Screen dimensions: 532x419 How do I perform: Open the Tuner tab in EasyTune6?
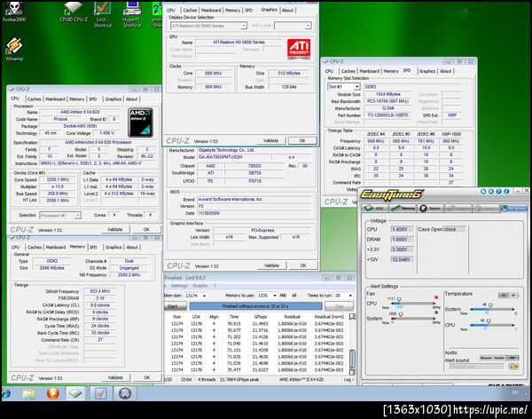pos(430,208)
